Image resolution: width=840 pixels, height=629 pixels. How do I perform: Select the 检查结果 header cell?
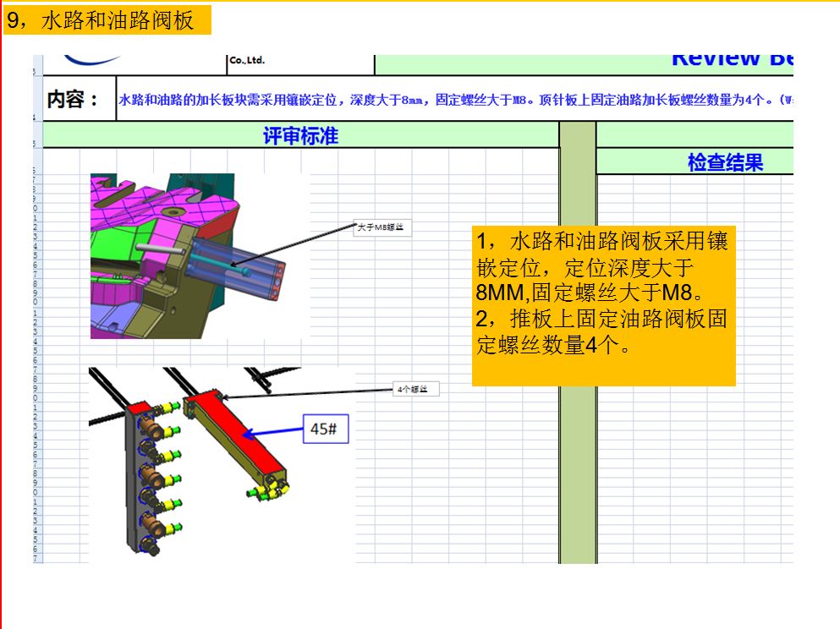click(725, 161)
